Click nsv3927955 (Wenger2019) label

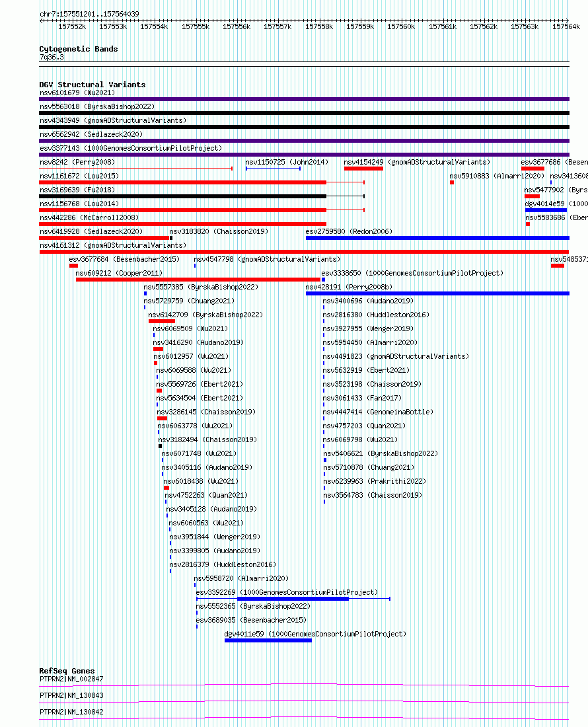tap(369, 329)
